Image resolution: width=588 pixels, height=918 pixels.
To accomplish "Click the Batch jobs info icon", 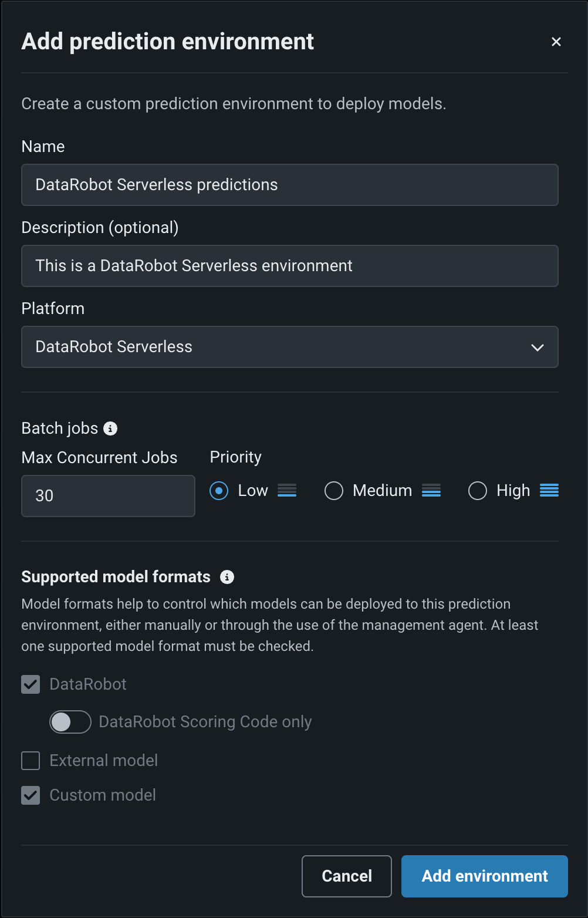I will pyautogui.click(x=110, y=428).
